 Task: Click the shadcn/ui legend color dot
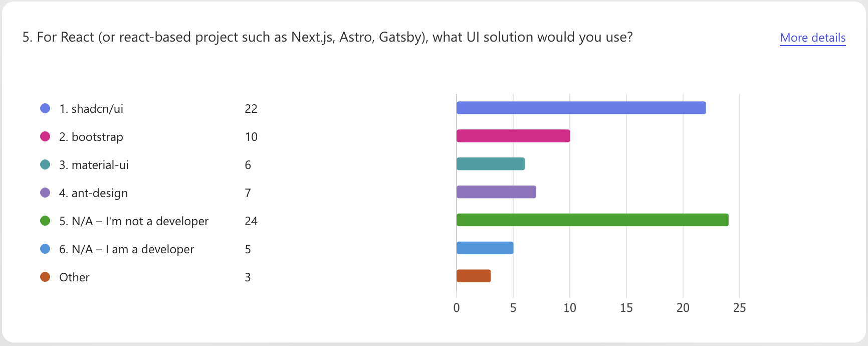(45, 108)
